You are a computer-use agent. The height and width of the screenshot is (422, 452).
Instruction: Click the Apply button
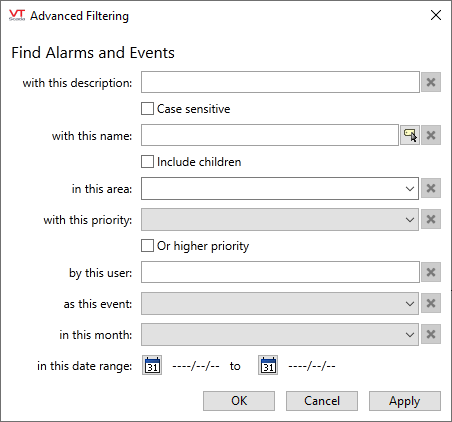(405, 401)
